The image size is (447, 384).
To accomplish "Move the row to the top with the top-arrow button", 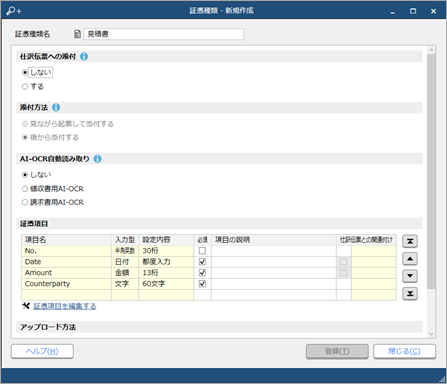I will pos(410,241).
